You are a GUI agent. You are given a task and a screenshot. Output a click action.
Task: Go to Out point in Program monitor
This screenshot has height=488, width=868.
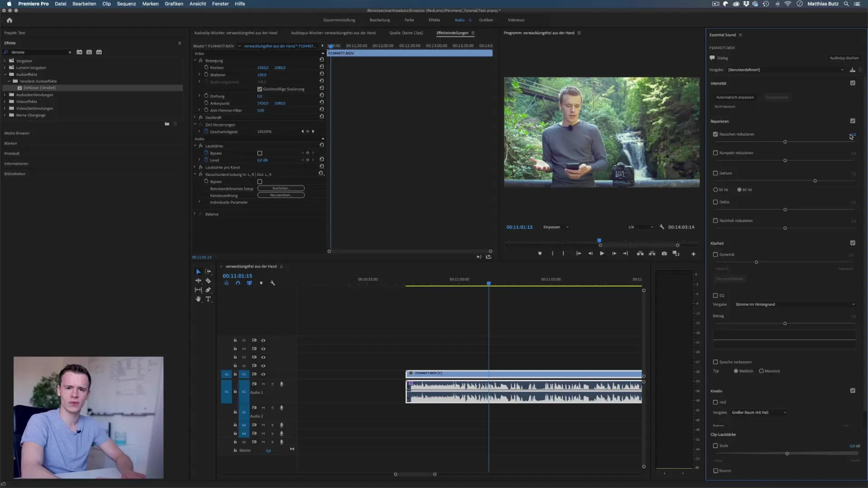(x=626, y=253)
